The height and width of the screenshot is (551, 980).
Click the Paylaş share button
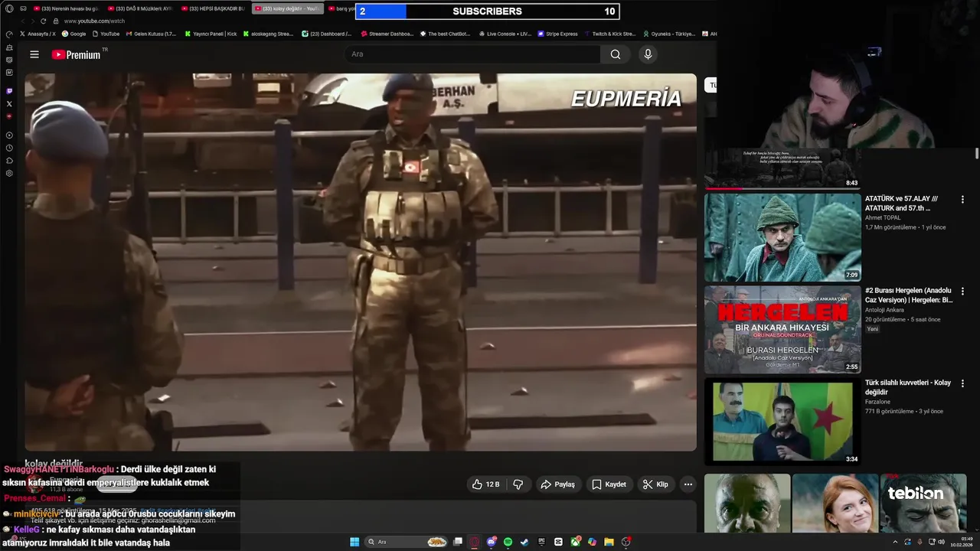(557, 484)
